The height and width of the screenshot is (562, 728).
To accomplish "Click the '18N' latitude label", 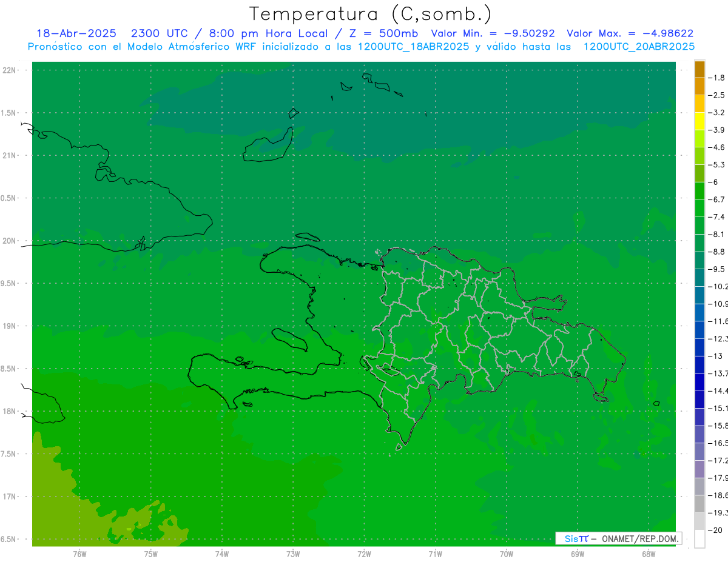I will click(x=10, y=411).
